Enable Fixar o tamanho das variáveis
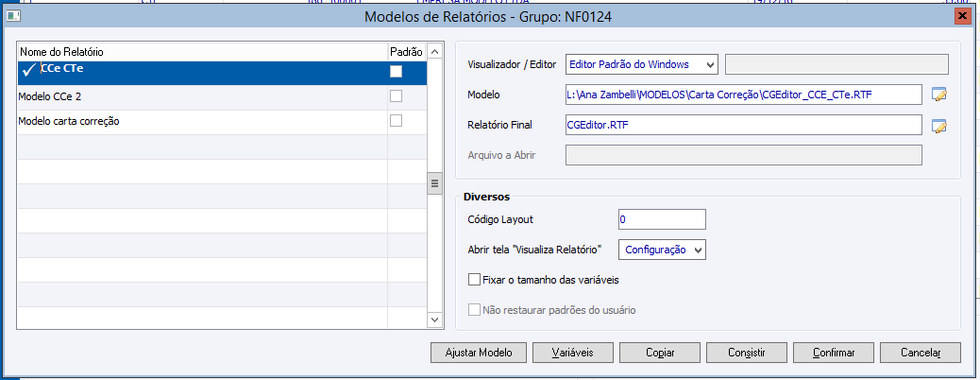980x380 pixels. pyautogui.click(x=475, y=280)
